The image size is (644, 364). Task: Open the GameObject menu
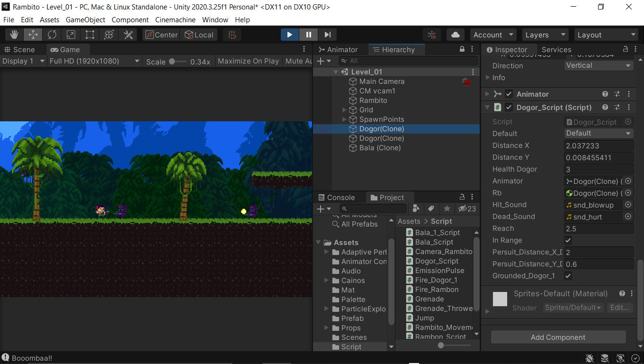(x=85, y=20)
